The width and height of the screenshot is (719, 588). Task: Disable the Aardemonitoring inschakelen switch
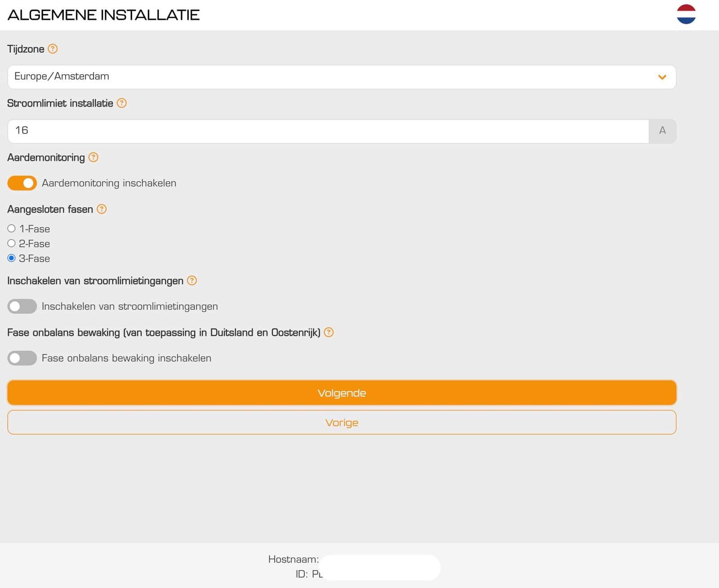click(22, 183)
